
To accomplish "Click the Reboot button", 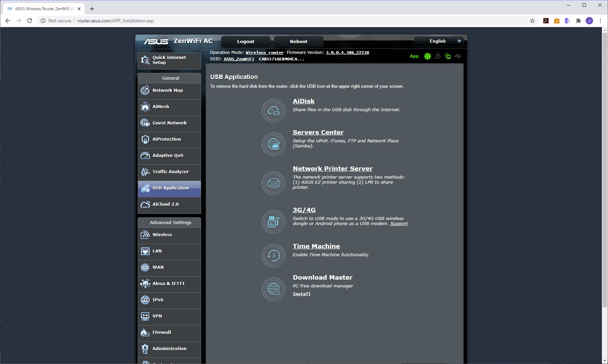I will pos(298,42).
